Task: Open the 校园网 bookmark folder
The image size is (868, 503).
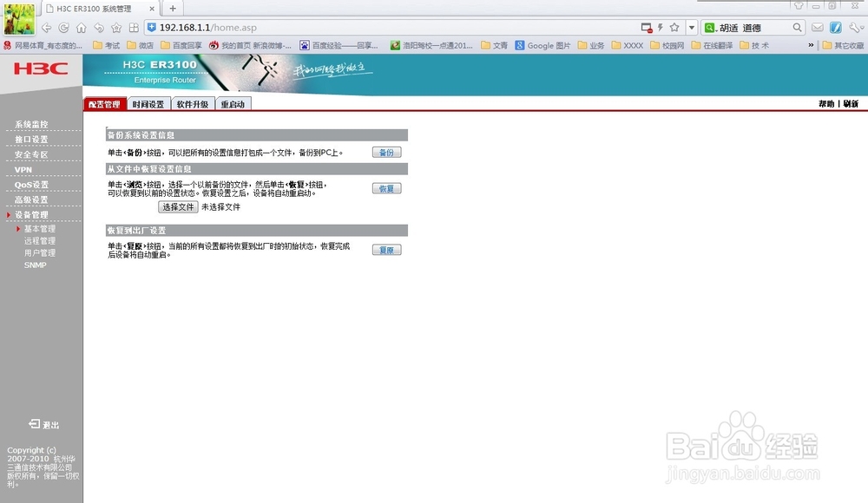Action: coord(667,45)
